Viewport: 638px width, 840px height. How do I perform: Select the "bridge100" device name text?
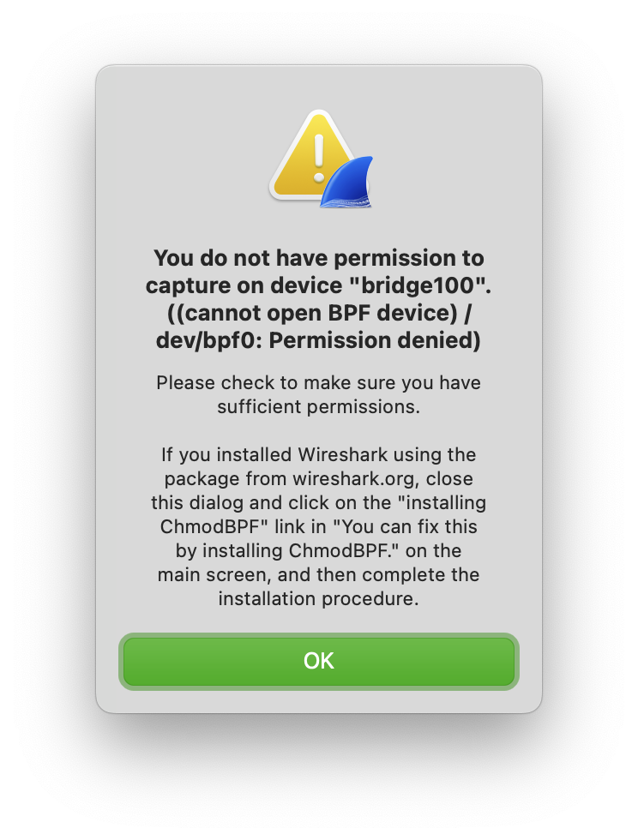pos(420,285)
